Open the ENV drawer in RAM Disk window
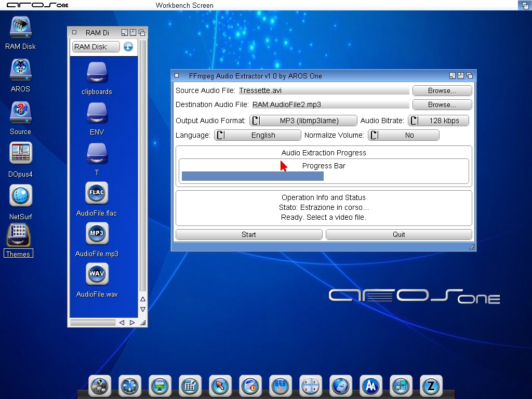This screenshot has height=399, width=532. [x=97, y=113]
